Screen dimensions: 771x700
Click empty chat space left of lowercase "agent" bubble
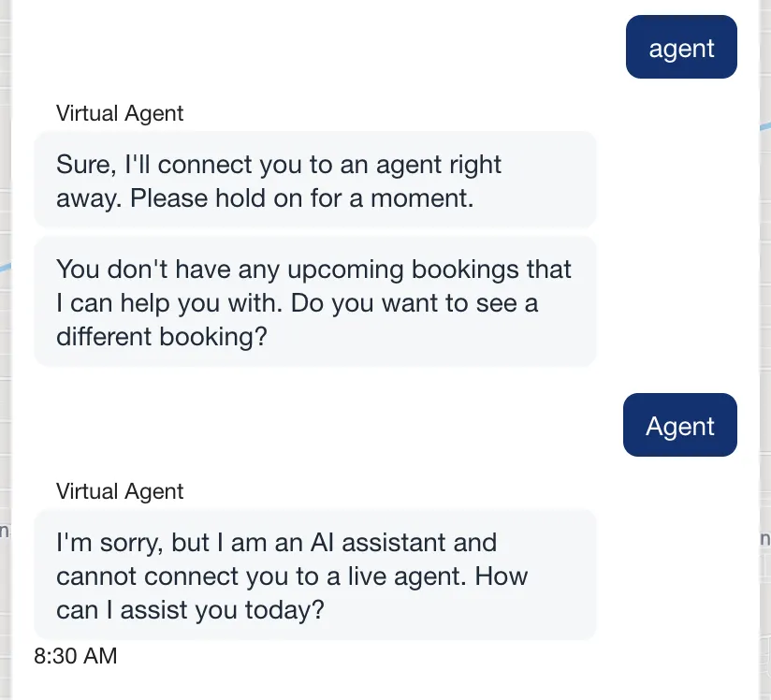point(327,48)
